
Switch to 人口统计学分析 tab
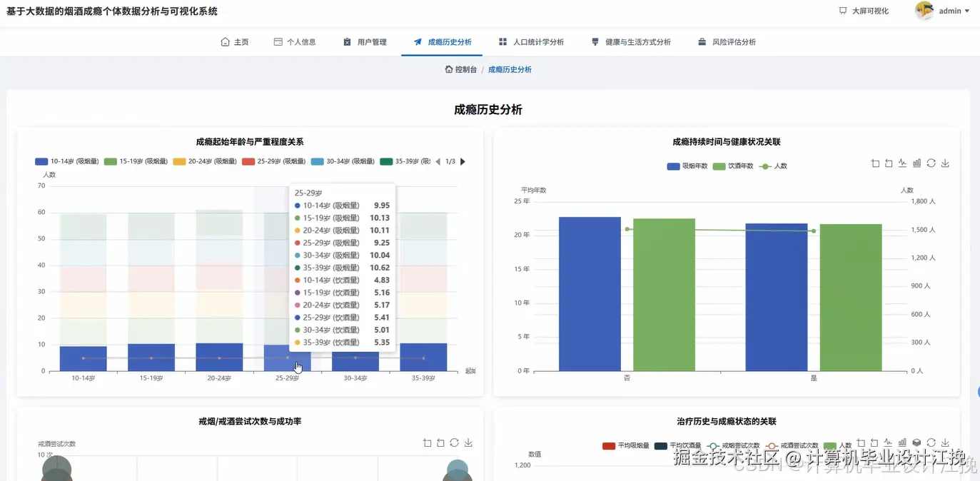(x=531, y=42)
